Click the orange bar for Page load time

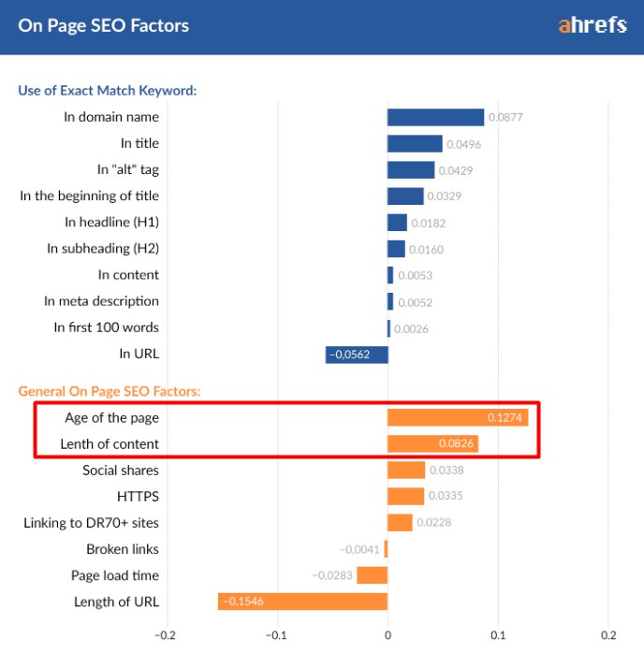373,575
